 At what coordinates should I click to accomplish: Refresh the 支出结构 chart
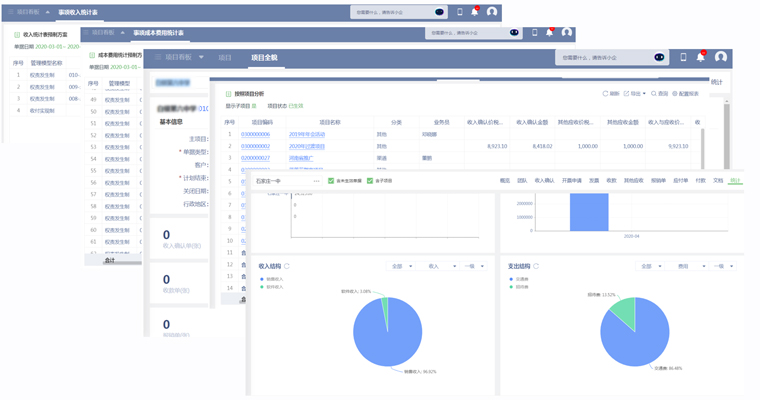(536, 266)
